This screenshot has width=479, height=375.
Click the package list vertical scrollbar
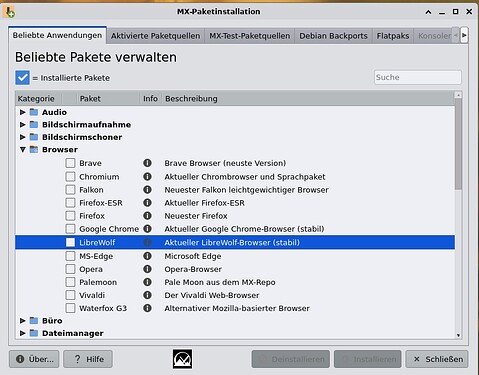[458, 215]
